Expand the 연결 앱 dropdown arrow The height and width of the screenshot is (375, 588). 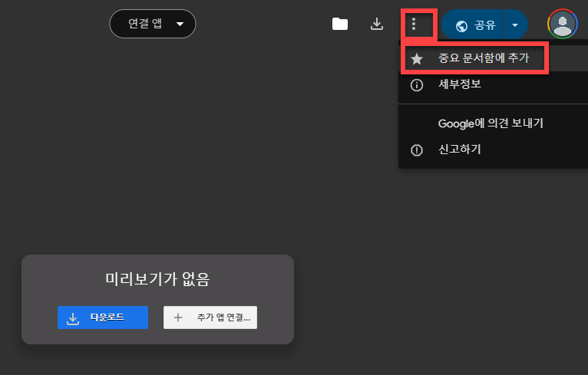[180, 24]
